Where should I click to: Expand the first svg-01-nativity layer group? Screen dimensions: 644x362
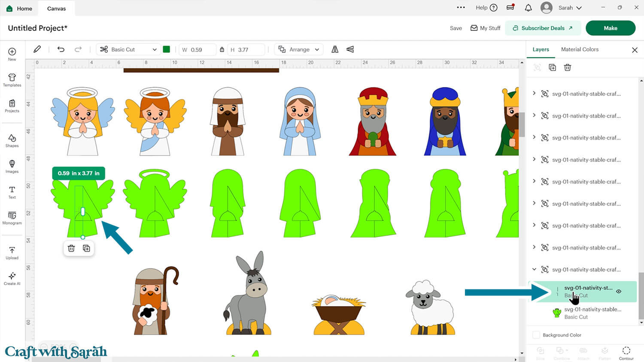pos(534,93)
